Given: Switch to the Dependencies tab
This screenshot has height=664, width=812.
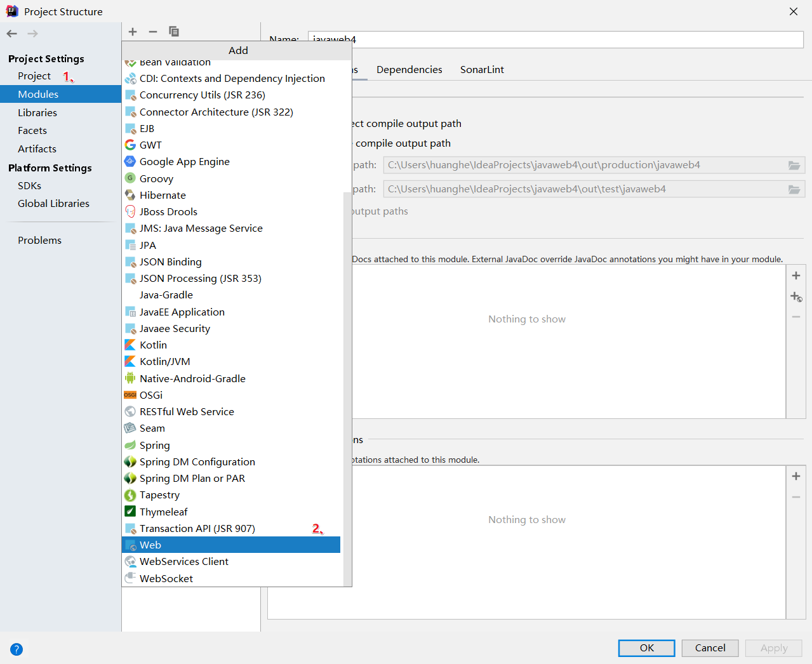Looking at the screenshot, I should click(x=409, y=69).
